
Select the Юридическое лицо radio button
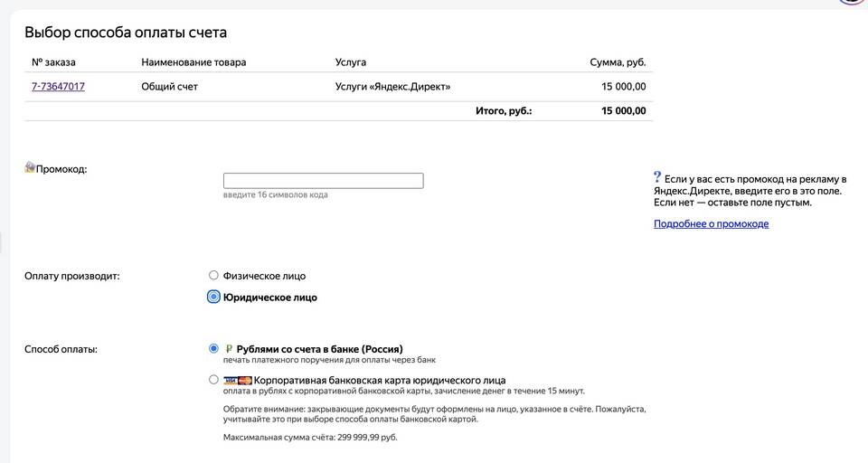pyautogui.click(x=213, y=297)
